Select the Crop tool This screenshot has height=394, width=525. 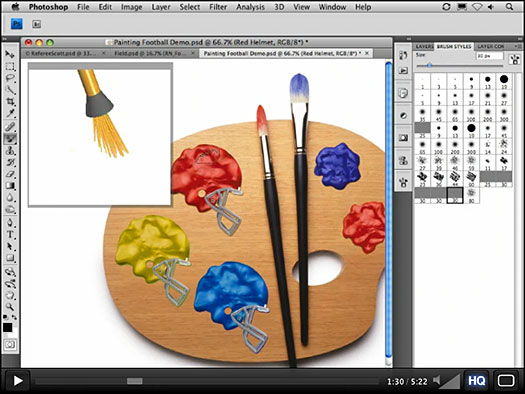point(10,102)
